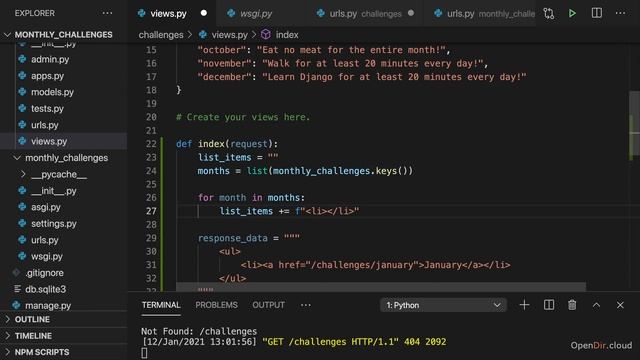Image resolution: width=640 pixels, height=360 pixels.
Task: Click 'Not Found: /challenges' terminal line
Action: (x=199, y=331)
